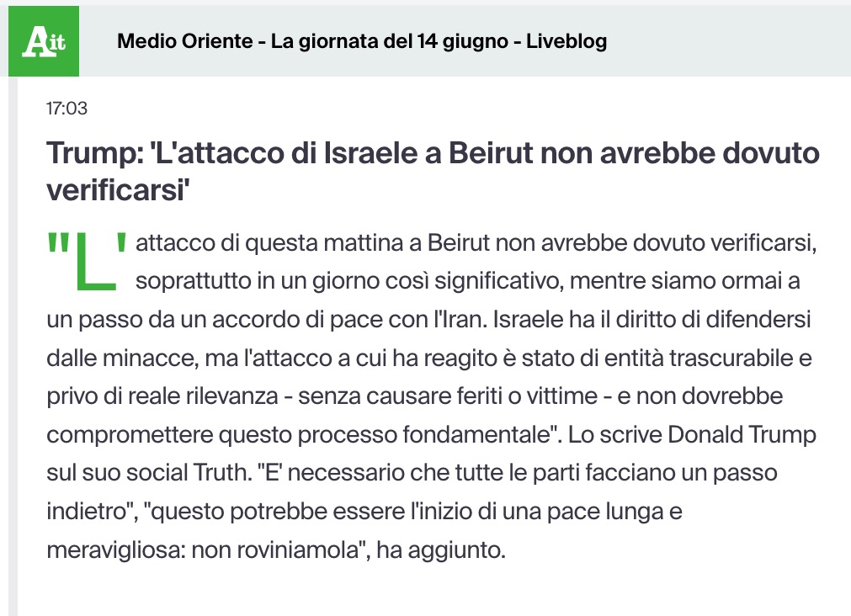Click 'non roviniamola' in the last line
This screenshot has height=616, width=851.
click(x=275, y=550)
